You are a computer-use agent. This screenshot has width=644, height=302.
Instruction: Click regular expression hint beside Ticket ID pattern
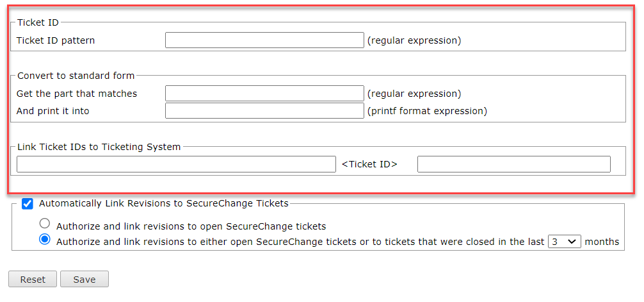tap(414, 40)
